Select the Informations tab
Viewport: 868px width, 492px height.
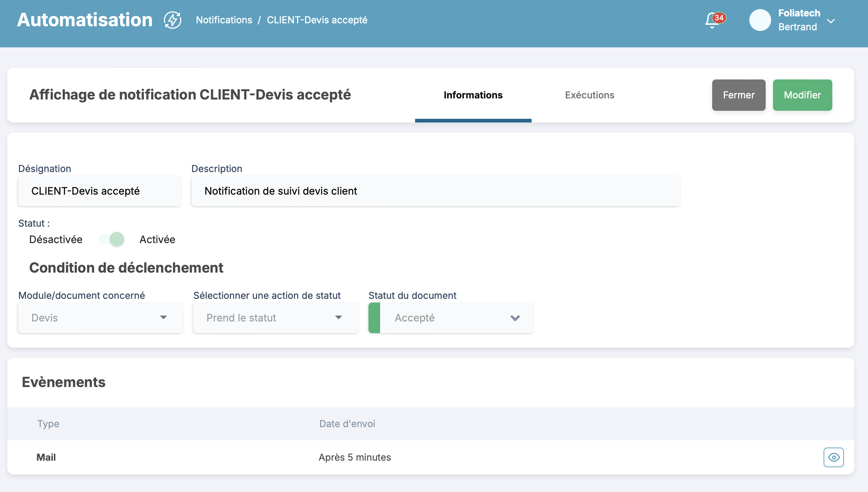pos(473,95)
